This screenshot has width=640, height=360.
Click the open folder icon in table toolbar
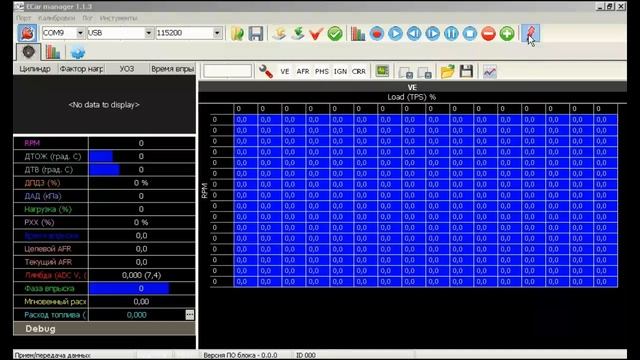(447, 71)
